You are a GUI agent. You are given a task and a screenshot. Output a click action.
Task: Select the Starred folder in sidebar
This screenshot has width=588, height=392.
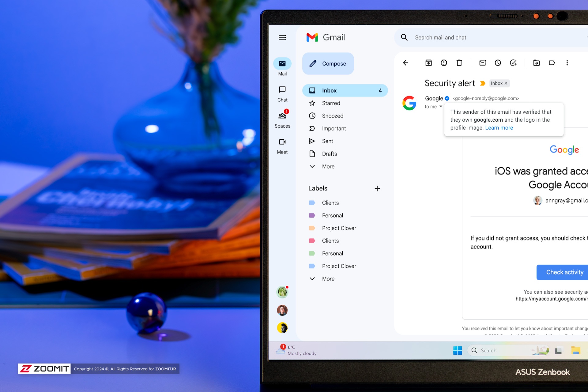331,103
